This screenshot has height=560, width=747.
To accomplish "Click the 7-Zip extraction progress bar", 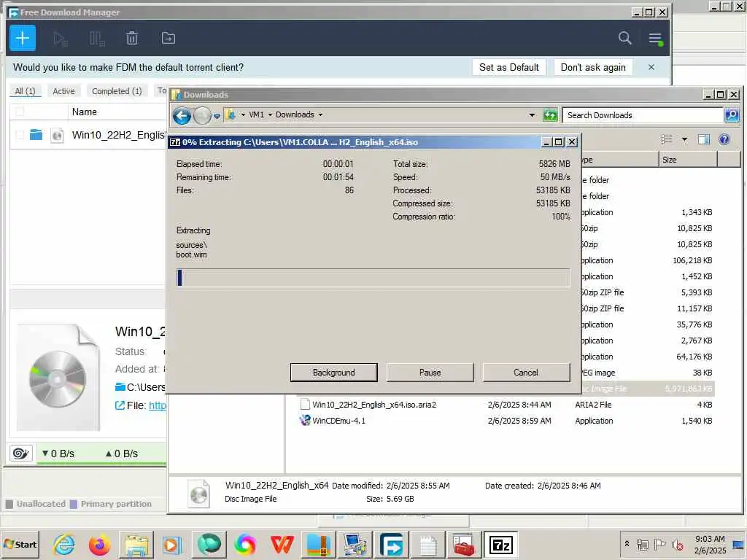I will click(373, 278).
